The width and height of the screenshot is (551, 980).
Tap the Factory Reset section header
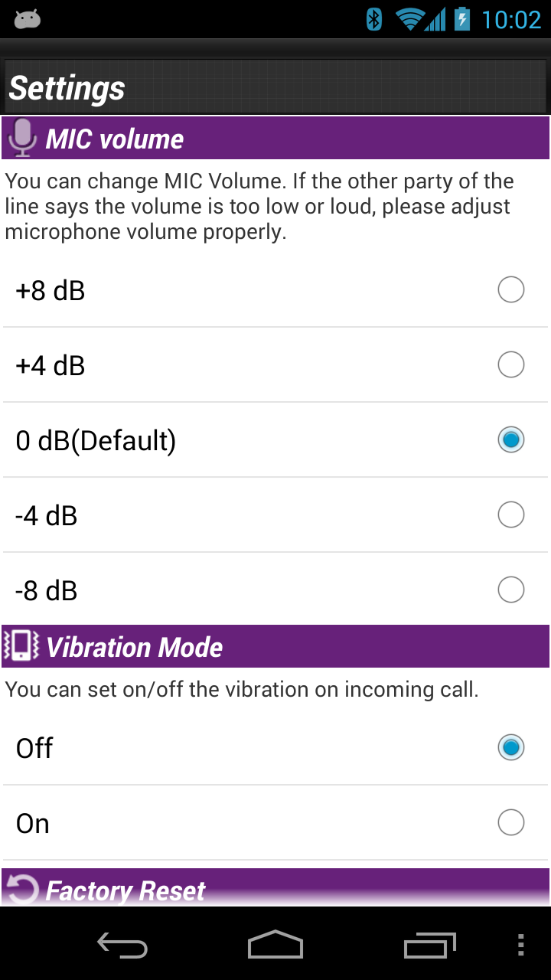pyautogui.click(x=275, y=890)
